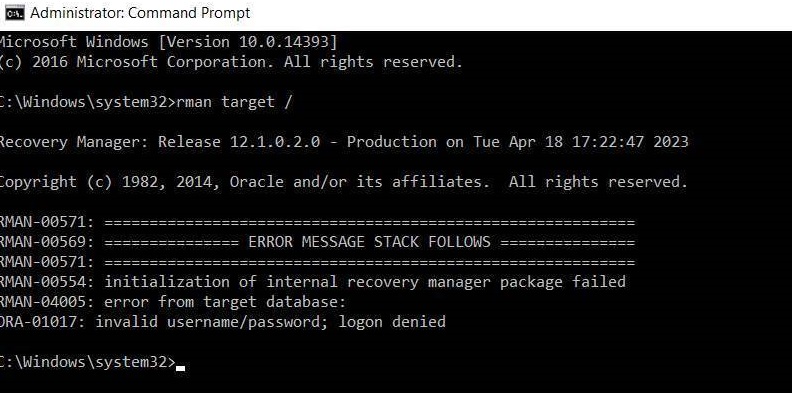Click the typed rman target / command
792x393 pixels.
pos(234,102)
